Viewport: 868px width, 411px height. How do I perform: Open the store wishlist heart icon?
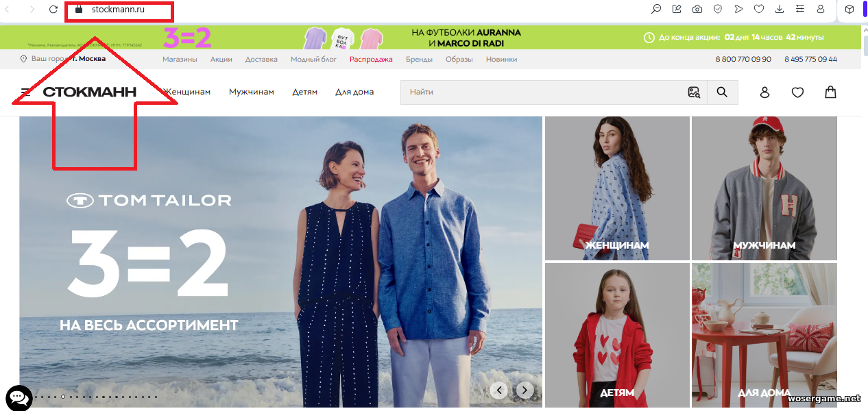tap(797, 92)
